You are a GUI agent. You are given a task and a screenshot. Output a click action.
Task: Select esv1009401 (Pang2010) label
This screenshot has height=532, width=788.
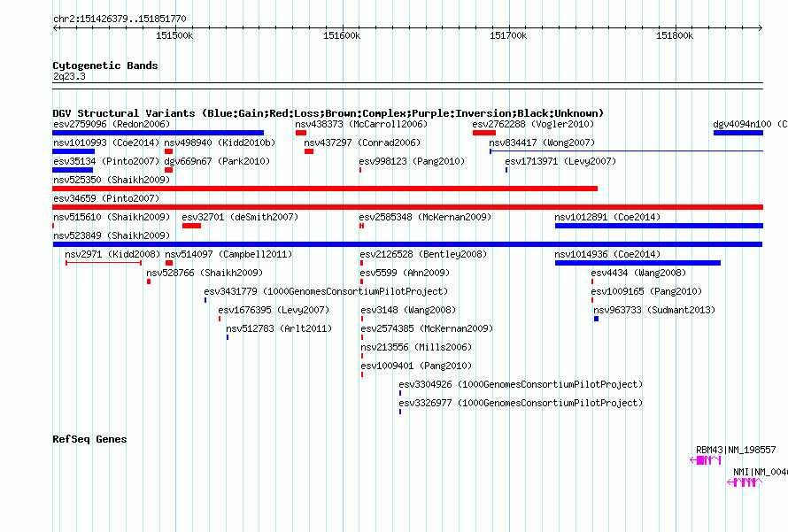(x=416, y=366)
